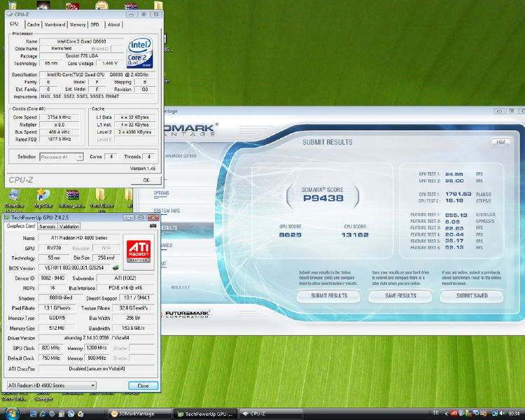The height and width of the screenshot is (420, 525).
Task: Click the CPU Name field Intel Core 2 Quad
Action: pos(81,41)
